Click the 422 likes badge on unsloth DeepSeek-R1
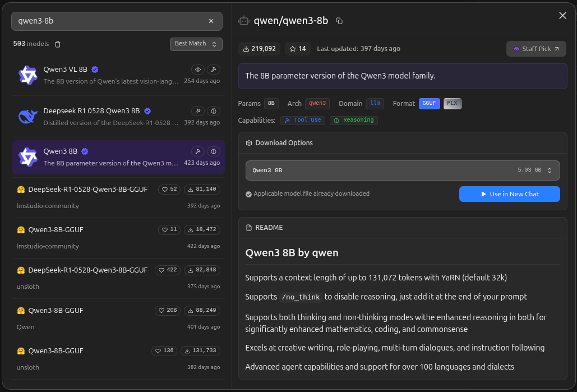 click(x=168, y=270)
